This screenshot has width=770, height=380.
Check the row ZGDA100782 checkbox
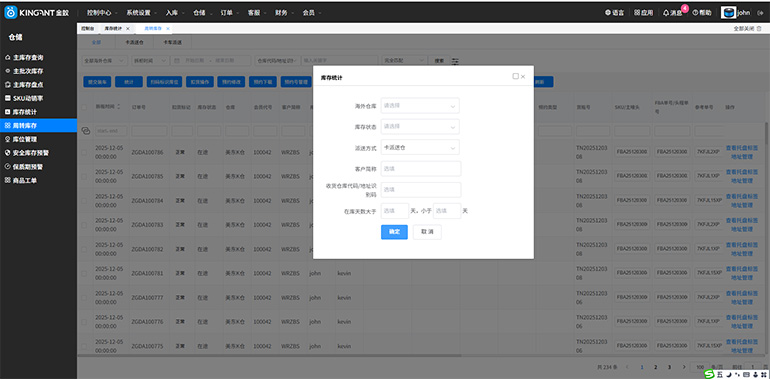pos(84,249)
